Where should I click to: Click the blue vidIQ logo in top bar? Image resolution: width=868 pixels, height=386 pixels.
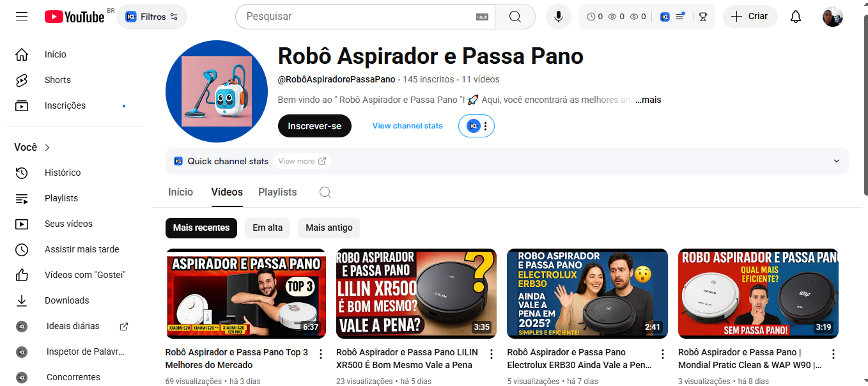point(665,17)
